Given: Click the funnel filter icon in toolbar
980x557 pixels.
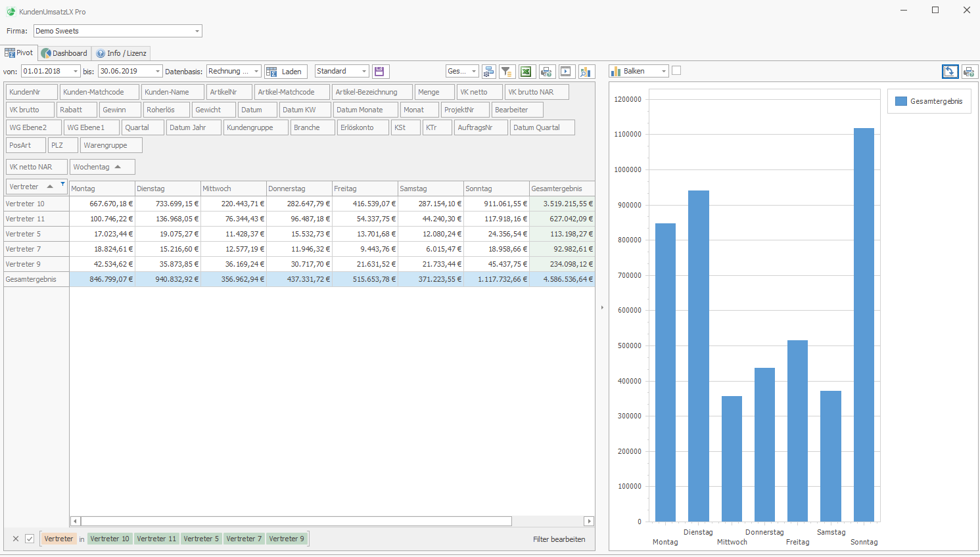Looking at the screenshot, I should tap(507, 72).
